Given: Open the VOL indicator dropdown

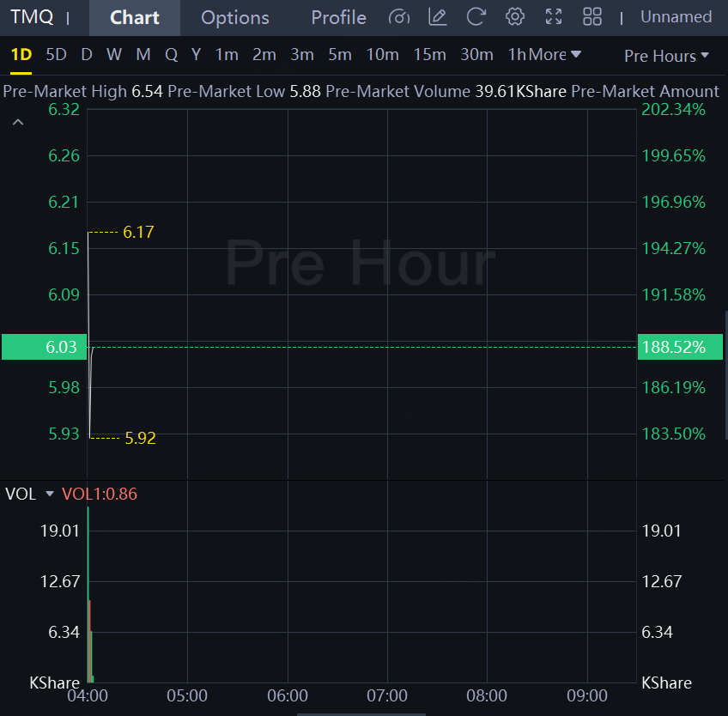Looking at the screenshot, I should [50, 494].
